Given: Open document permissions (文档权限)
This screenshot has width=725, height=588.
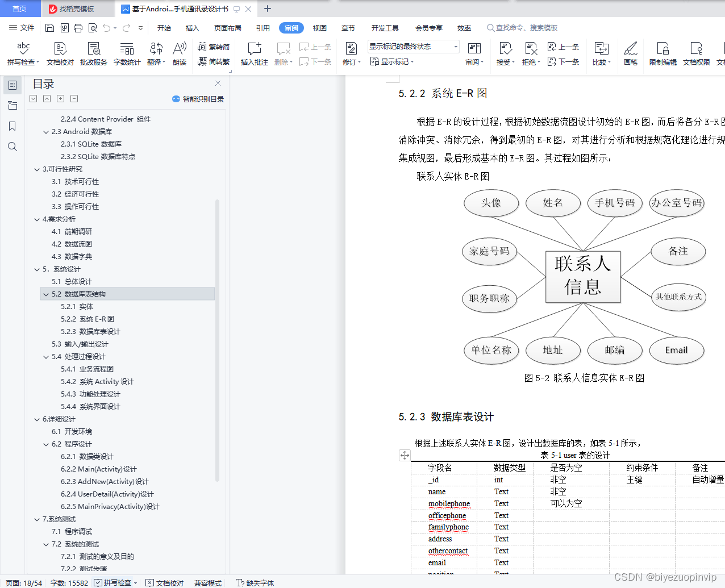Looking at the screenshot, I should point(697,53).
